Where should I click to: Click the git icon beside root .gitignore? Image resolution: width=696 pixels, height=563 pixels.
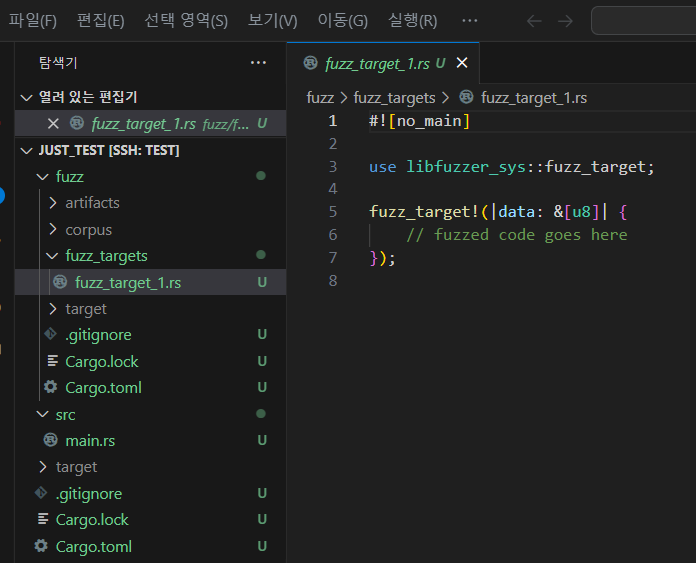tap(41, 494)
